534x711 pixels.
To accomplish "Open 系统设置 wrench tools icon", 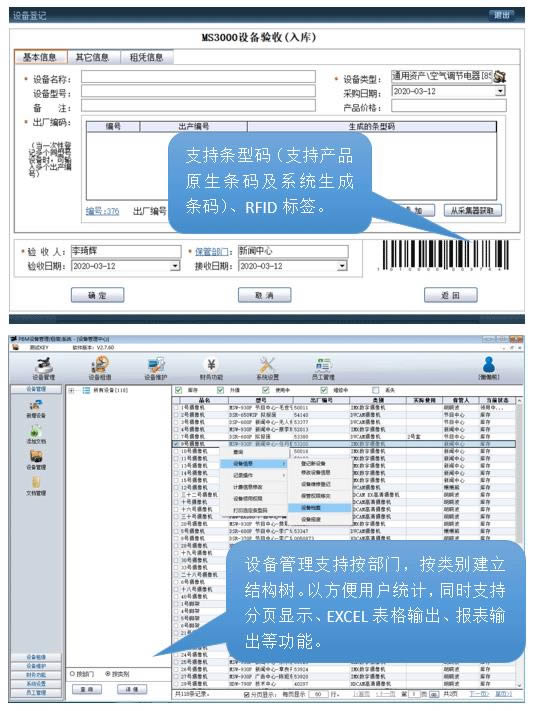I will [267, 365].
